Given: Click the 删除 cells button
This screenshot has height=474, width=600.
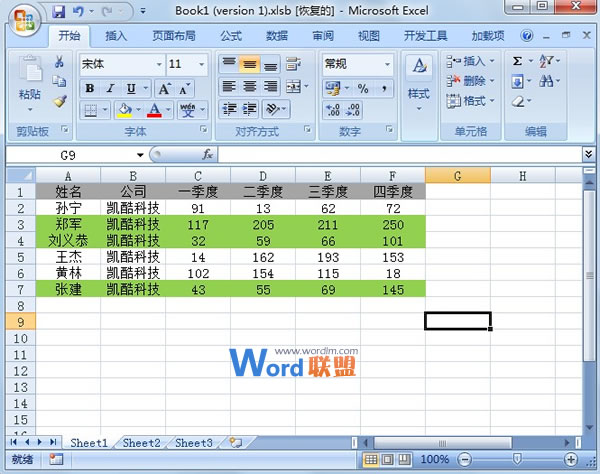Looking at the screenshot, I should 471,81.
